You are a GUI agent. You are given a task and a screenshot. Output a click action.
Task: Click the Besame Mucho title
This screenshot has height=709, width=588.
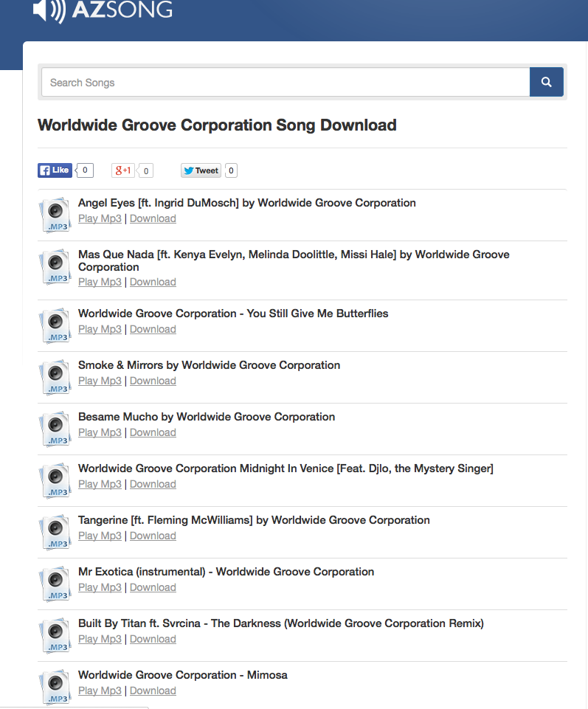[x=207, y=416]
